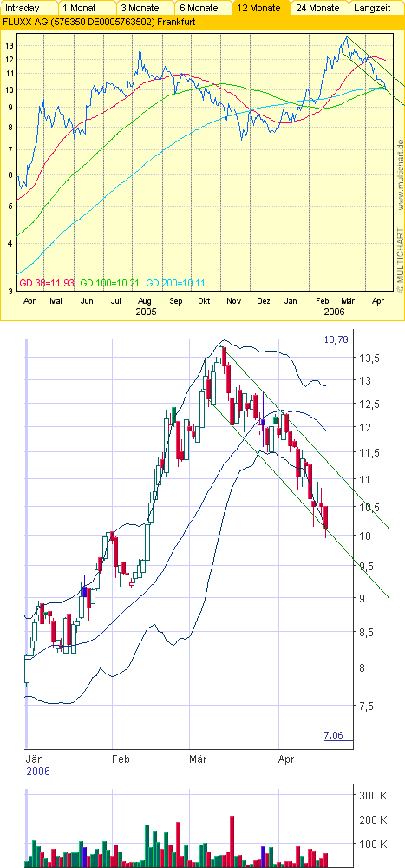Open the Langzeit tab

pos(378,9)
